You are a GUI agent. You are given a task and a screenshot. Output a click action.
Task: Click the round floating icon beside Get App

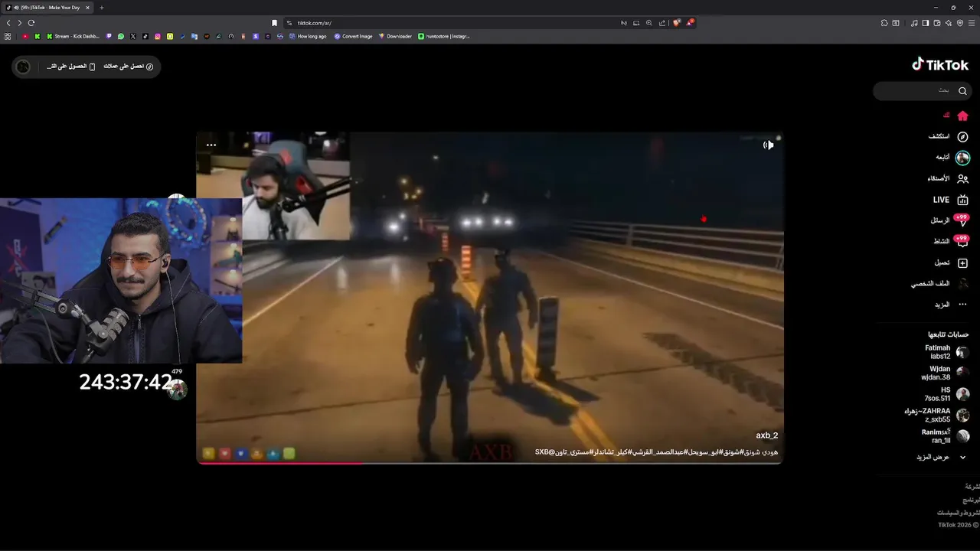(x=23, y=67)
